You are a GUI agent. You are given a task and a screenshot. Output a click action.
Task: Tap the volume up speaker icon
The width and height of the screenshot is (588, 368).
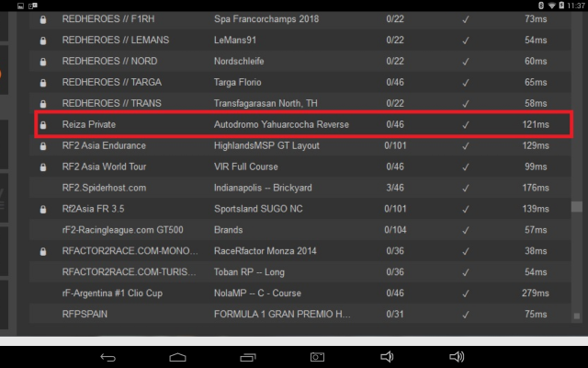click(457, 357)
